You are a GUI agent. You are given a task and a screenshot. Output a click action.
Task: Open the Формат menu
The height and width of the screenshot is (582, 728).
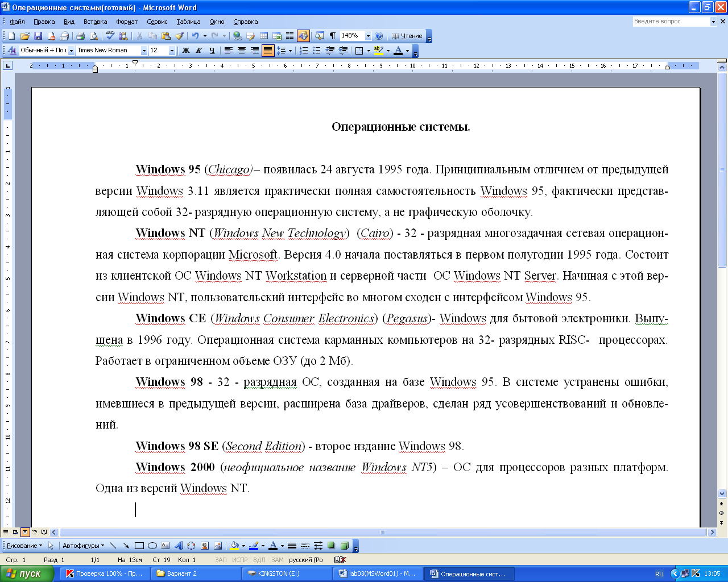tap(127, 22)
